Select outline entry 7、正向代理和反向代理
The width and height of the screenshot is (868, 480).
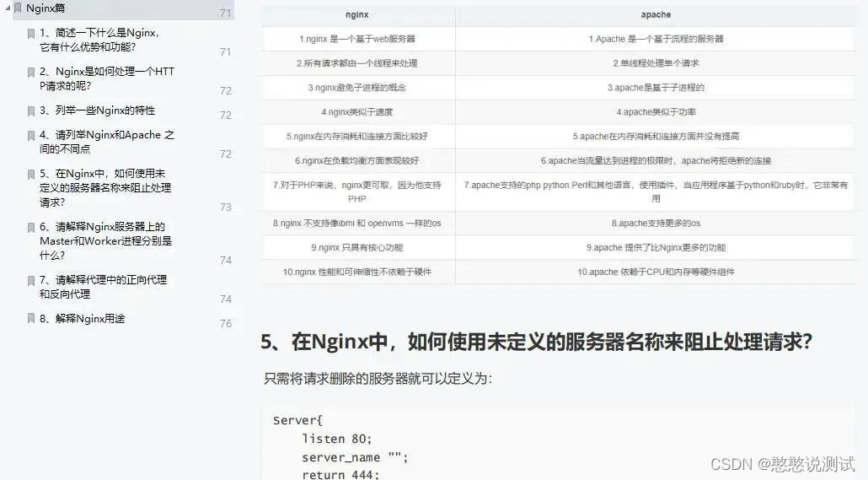click(103, 287)
